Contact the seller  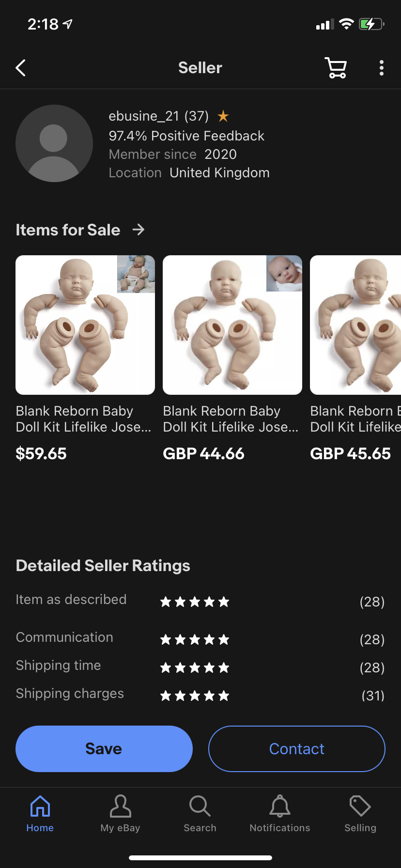point(297,749)
